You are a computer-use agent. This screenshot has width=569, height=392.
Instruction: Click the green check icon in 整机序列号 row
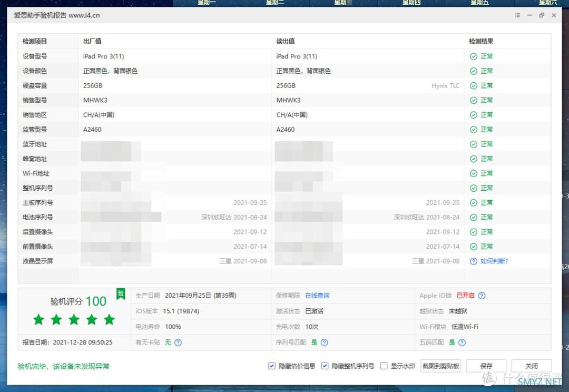474,188
